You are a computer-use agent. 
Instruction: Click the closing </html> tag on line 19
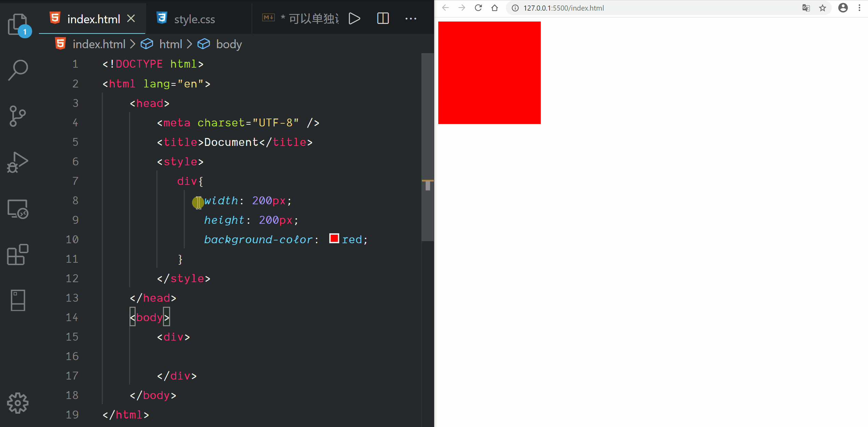(126, 415)
